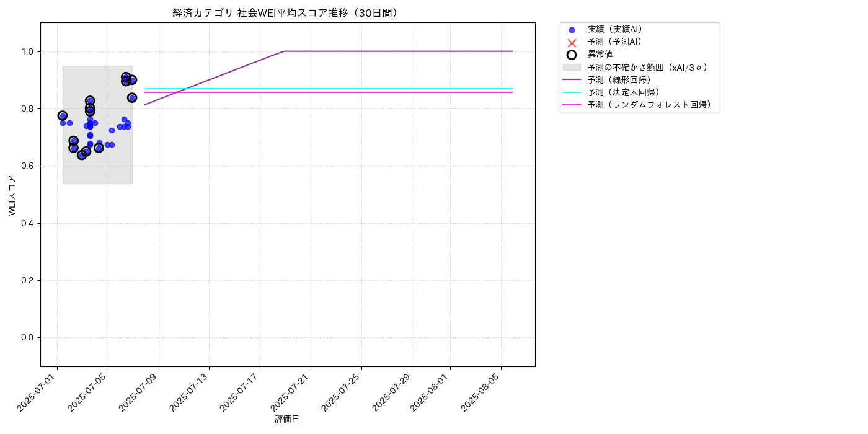Image resolution: width=868 pixels, height=434 pixels.
Task: Click the 予測（ランダムフォレスト回帰） legend label
Action: click(652, 105)
